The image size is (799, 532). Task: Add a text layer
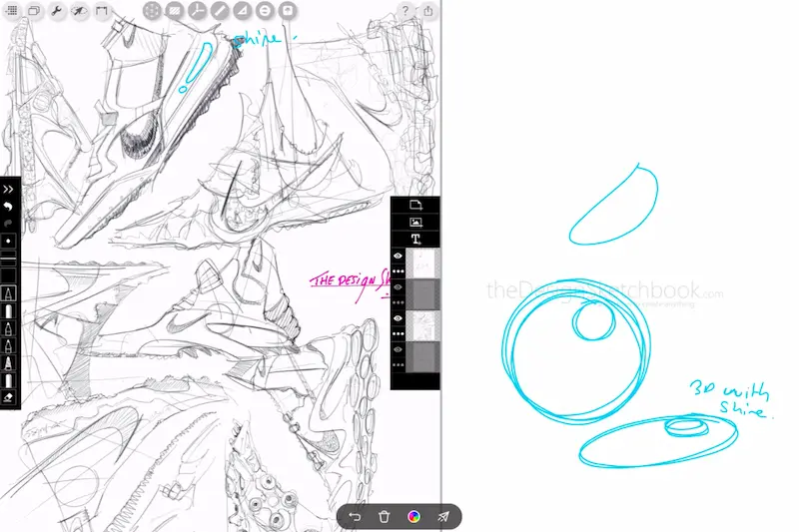click(x=415, y=239)
